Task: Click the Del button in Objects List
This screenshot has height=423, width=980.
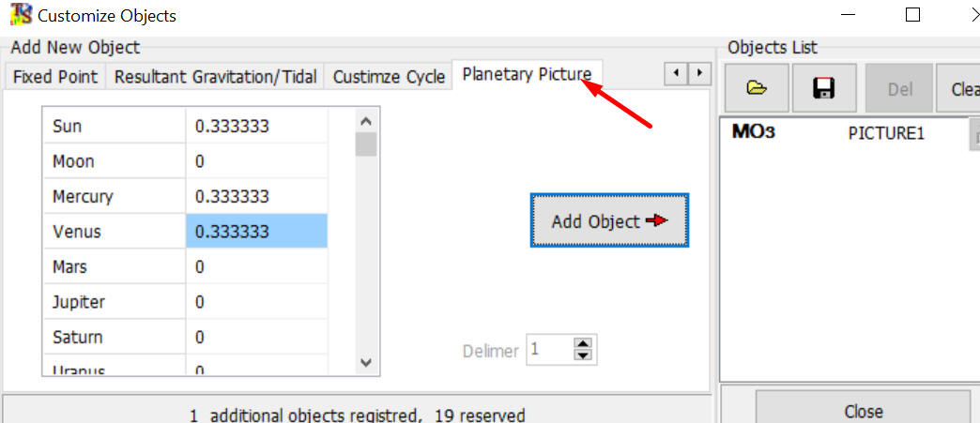Action: pyautogui.click(x=899, y=88)
